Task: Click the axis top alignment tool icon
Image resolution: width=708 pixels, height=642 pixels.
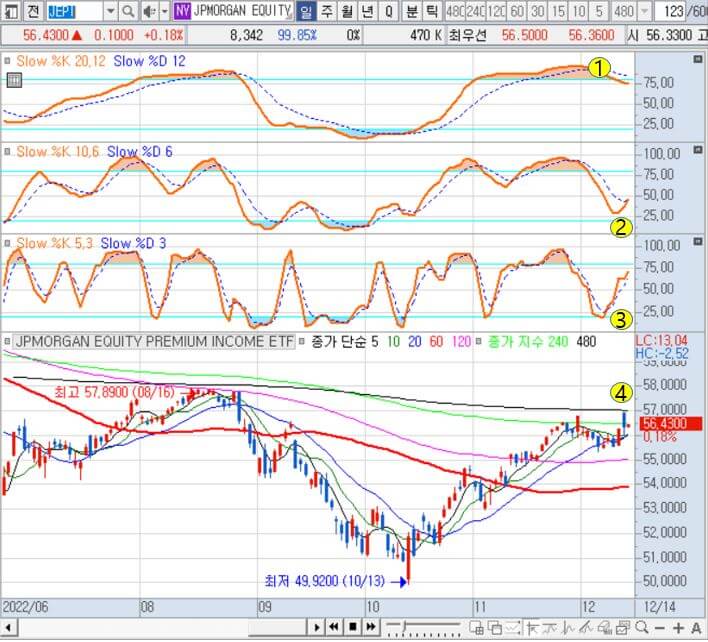Action: pos(533,627)
